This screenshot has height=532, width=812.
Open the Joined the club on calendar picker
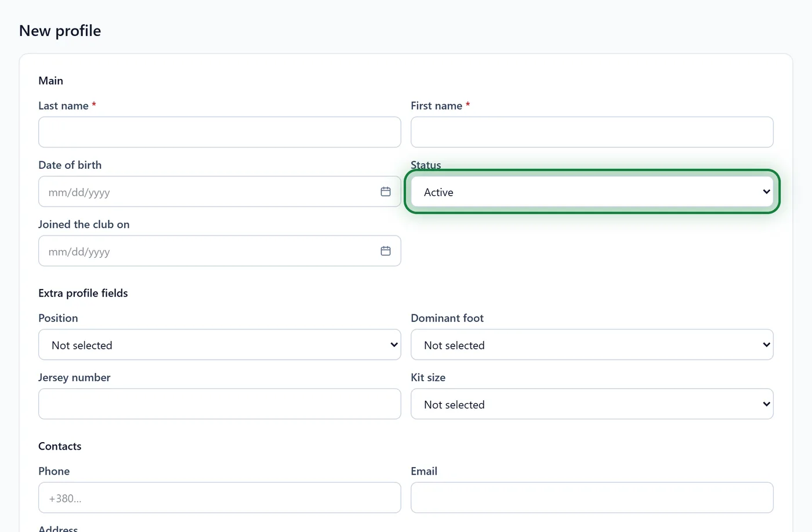386,251
